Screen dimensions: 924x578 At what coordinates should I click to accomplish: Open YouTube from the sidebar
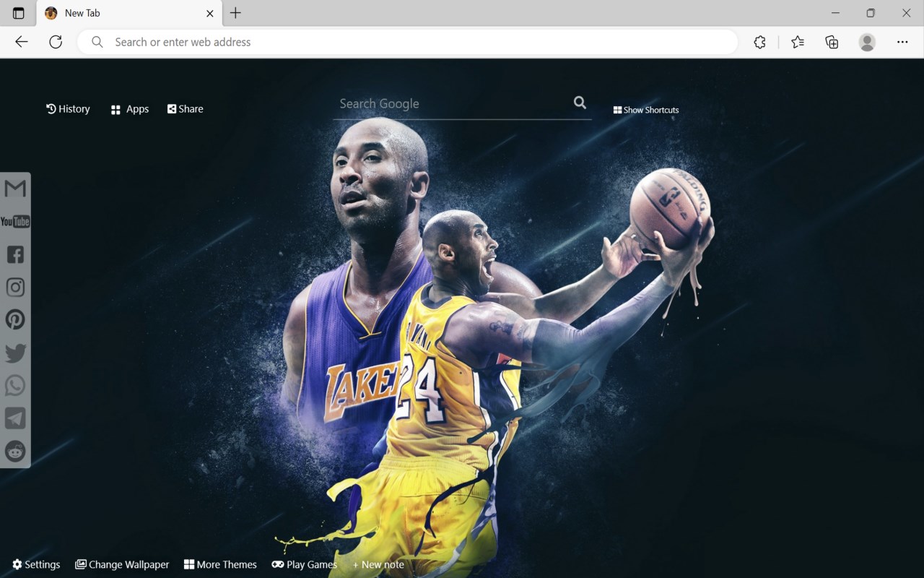coord(15,221)
